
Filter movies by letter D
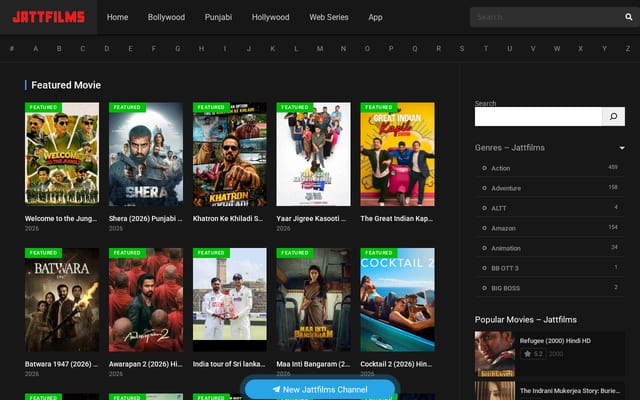(x=107, y=49)
